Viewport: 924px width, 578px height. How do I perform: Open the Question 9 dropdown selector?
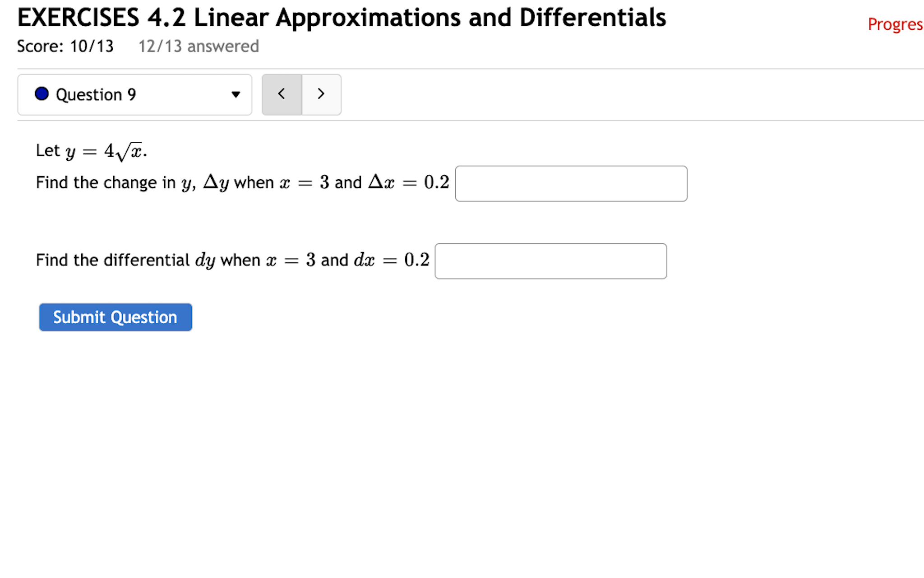tap(134, 95)
